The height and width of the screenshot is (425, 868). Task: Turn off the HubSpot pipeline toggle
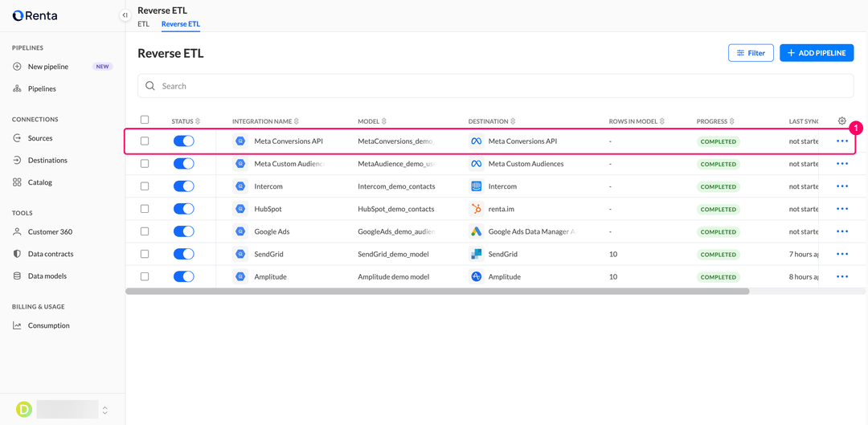(184, 209)
